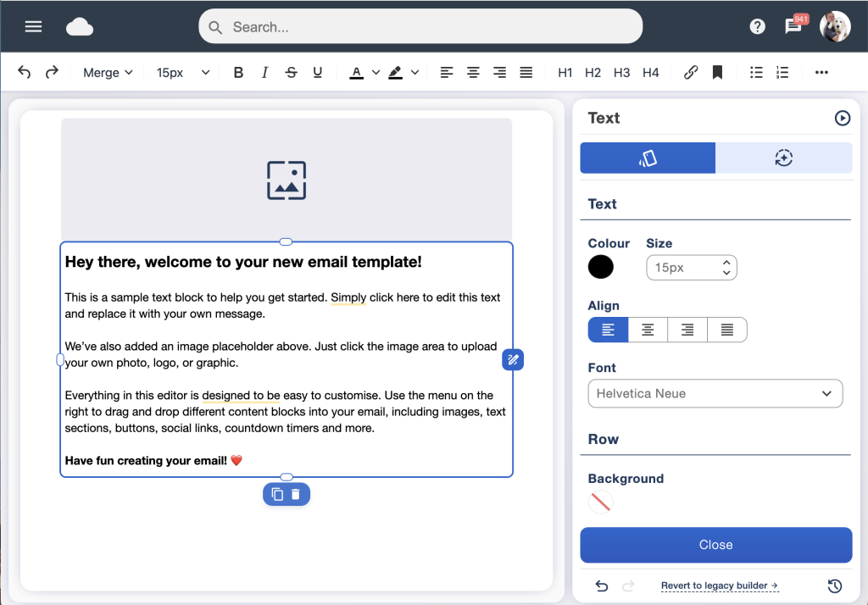
Task: Select justify align in the Align panel
Action: (x=727, y=330)
